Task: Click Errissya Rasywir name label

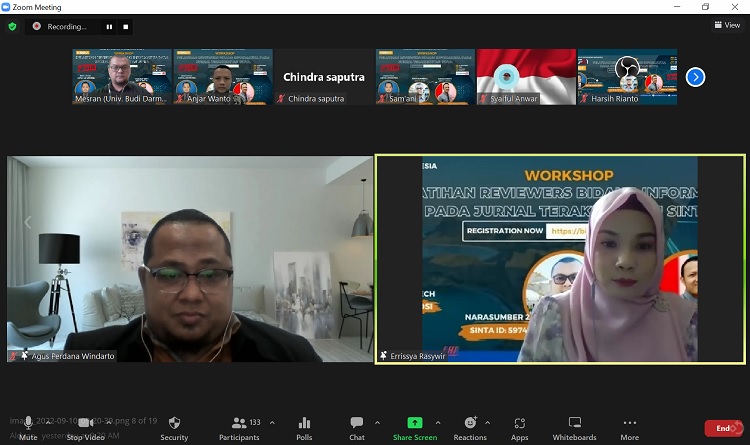Action: [x=418, y=356]
